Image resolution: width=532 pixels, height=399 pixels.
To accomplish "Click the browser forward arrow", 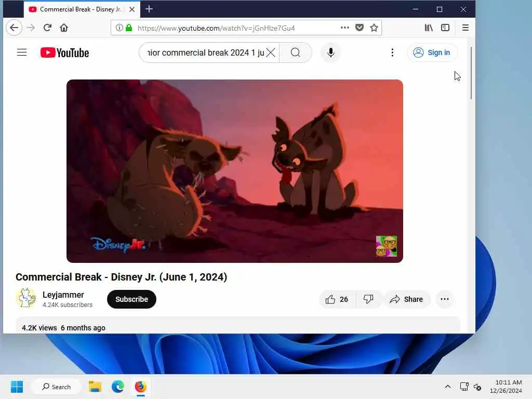I will click(x=31, y=28).
